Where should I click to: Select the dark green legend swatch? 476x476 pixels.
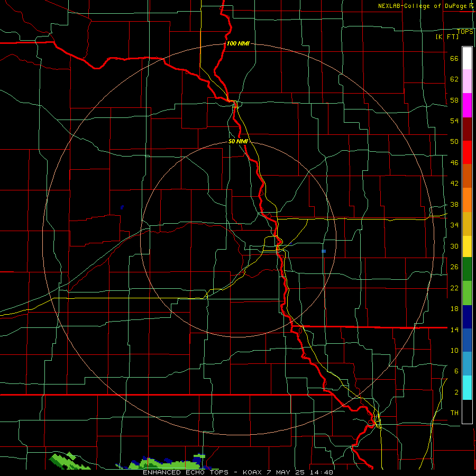pyautogui.click(x=467, y=269)
